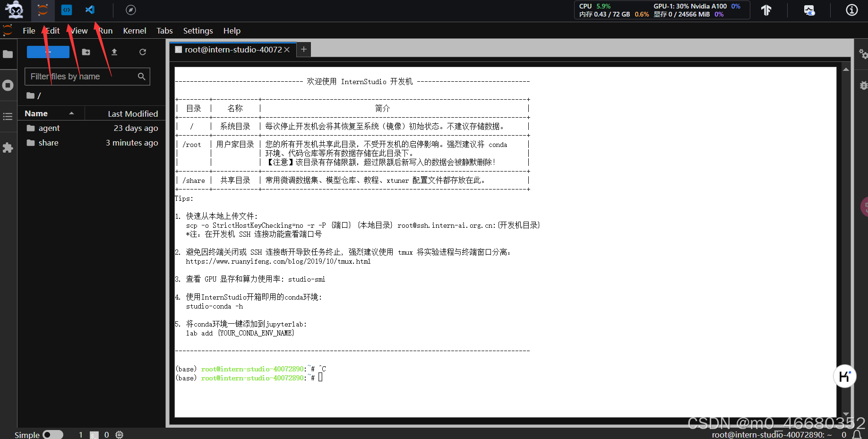Open Running Terminals and Kernels sidebar icon
The image size is (868, 439).
pos(8,86)
